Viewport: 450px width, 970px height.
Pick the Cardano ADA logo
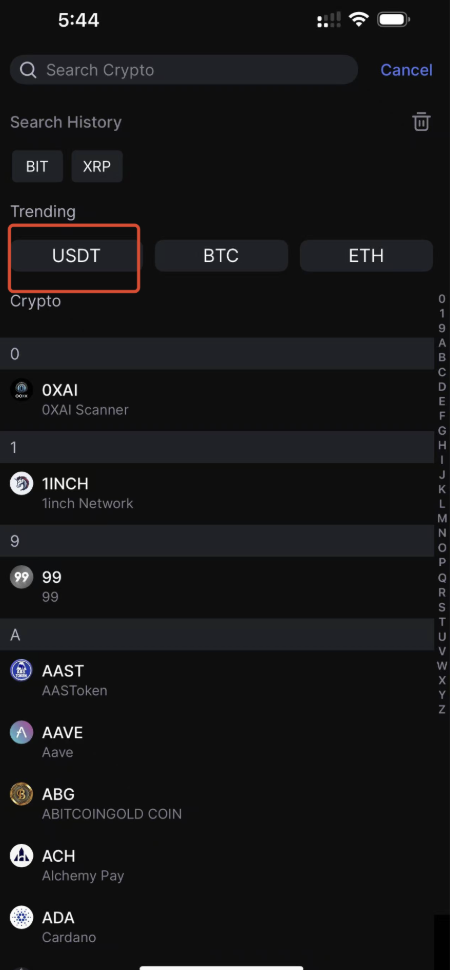pos(22,917)
